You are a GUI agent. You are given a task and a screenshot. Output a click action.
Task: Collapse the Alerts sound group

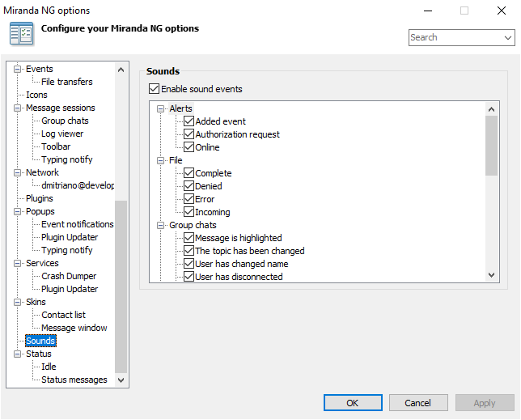click(160, 108)
